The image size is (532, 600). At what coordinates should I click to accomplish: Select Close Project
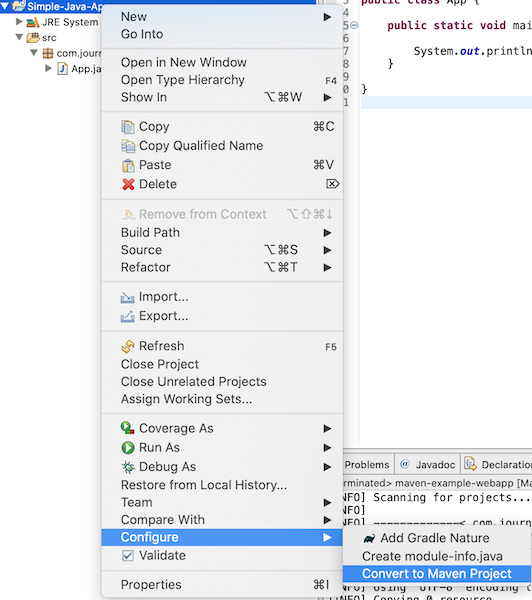[222, 364]
